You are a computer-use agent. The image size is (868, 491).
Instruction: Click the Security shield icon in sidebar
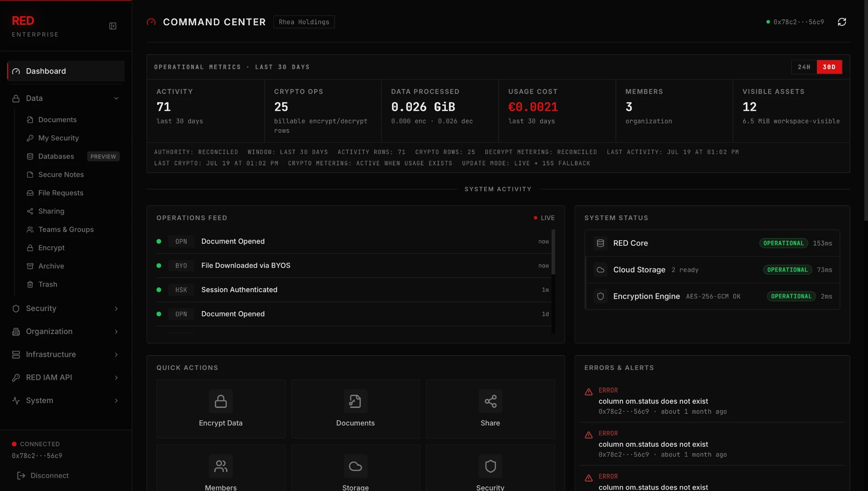[16, 309]
